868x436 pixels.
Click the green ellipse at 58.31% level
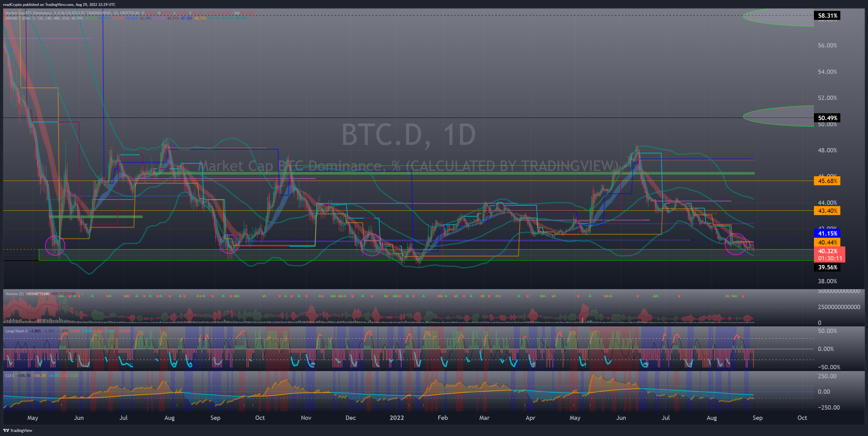[778, 17]
